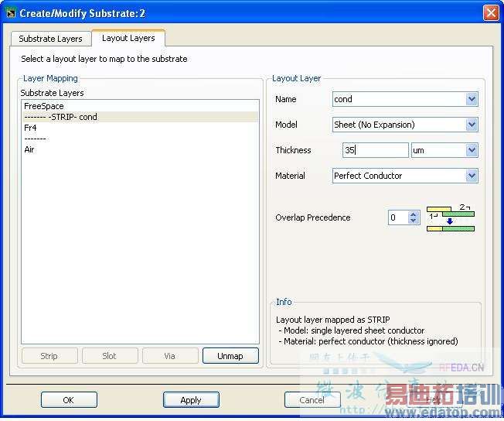The height and width of the screenshot is (421, 504).
Task: Open the Name dropdown arrow
Action: coord(472,99)
